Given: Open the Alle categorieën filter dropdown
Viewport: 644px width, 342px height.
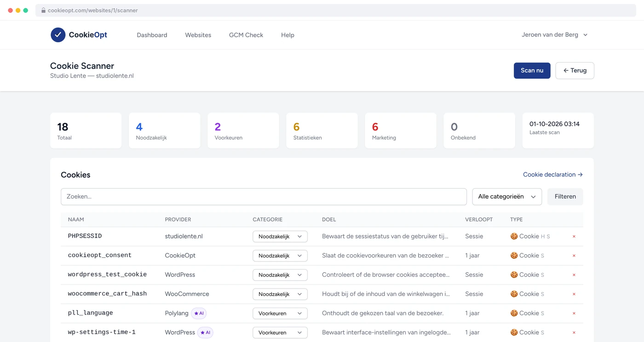Looking at the screenshot, I should point(507,197).
